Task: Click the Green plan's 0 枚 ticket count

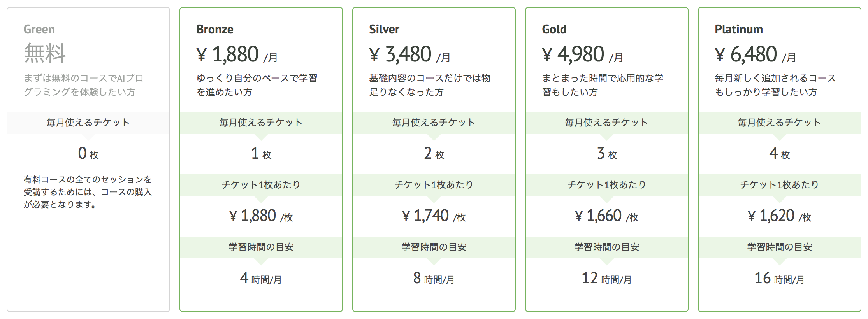Action: click(88, 154)
